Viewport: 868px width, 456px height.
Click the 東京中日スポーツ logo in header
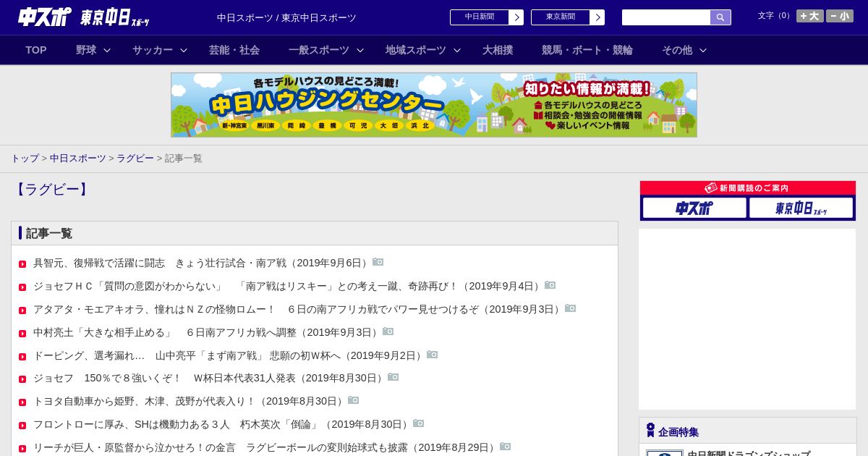point(115,17)
